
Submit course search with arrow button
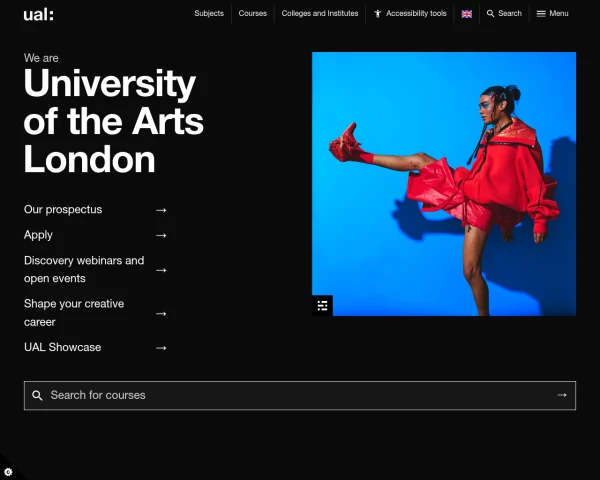562,395
